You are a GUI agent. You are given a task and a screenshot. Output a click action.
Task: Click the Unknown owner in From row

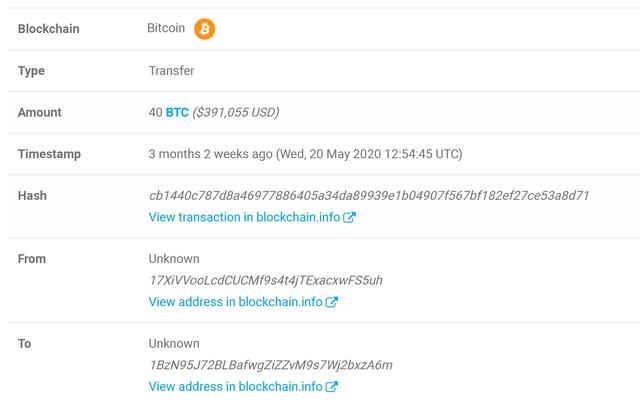pyautogui.click(x=174, y=259)
